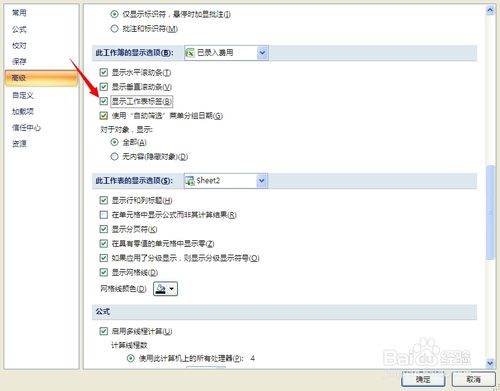Uncheck 显示工作表标签(B) checkbox
This screenshot has width=500, height=391.
(104, 101)
